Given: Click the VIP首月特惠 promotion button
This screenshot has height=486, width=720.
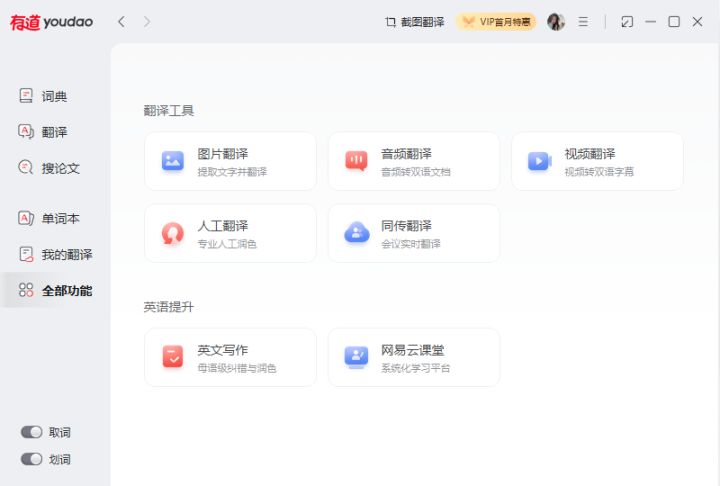Looking at the screenshot, I should tap(496, 22).
